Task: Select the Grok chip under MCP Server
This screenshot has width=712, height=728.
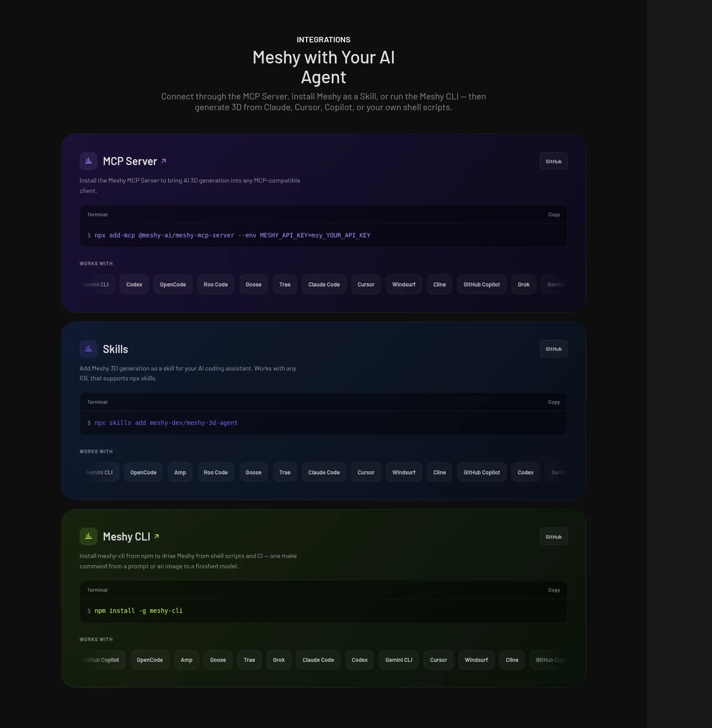Action: point(524,284)
